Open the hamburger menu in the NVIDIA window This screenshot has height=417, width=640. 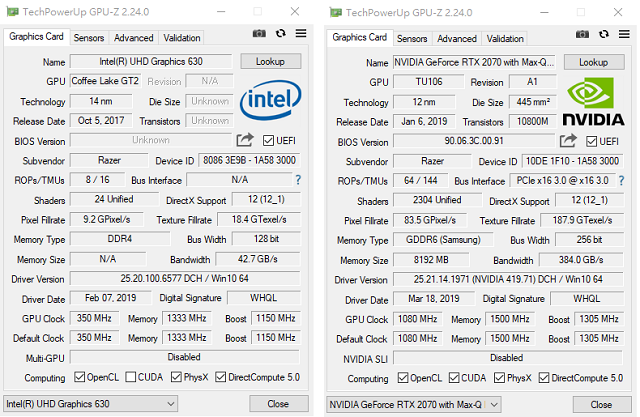625,34
